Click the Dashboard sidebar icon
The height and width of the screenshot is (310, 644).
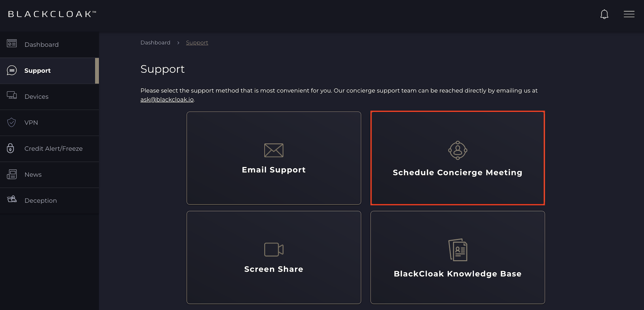(12, 43)
